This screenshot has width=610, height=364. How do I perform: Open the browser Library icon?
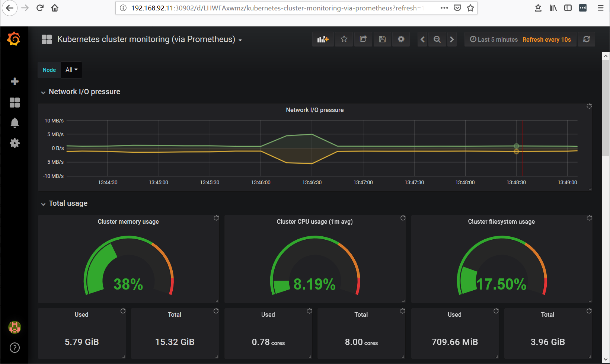point(553,8)
